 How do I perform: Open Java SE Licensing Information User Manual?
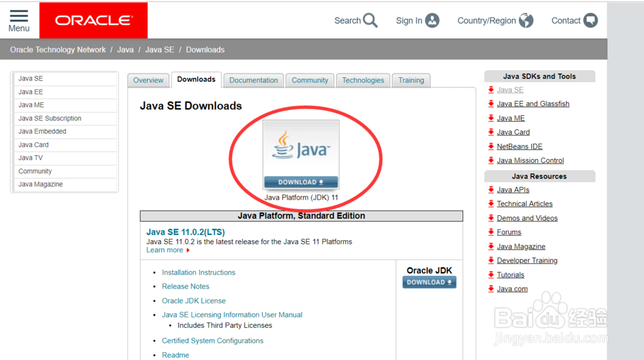[232, 315]
